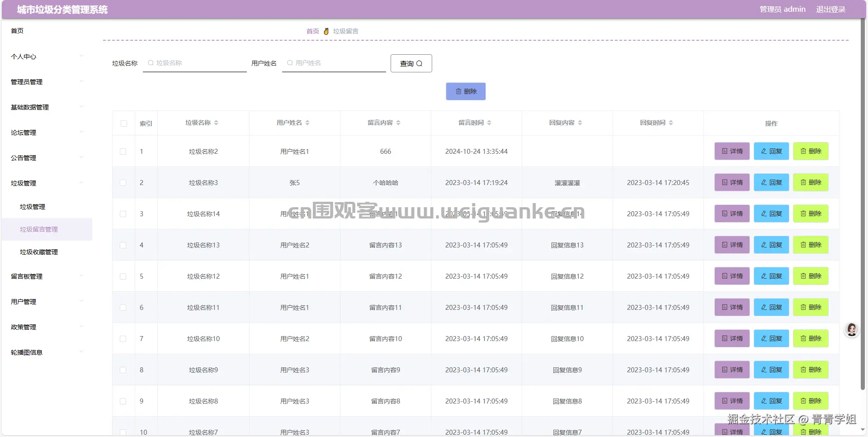Open 详情 for row 垃圾名称2
Image resolution: width=868 pixels, height=437 pixels.
732,151
